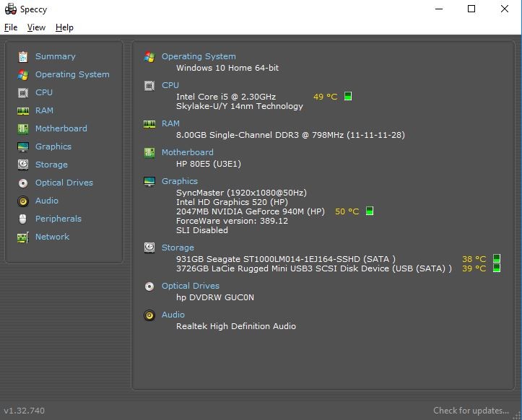
Task: Open the Storage heading in main panel
Action: pos(178,248)
